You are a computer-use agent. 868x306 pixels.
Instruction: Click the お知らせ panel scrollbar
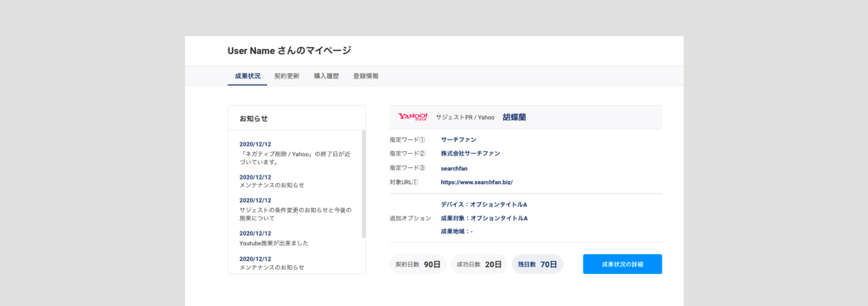pyautogui.click(x=364, y=184)
